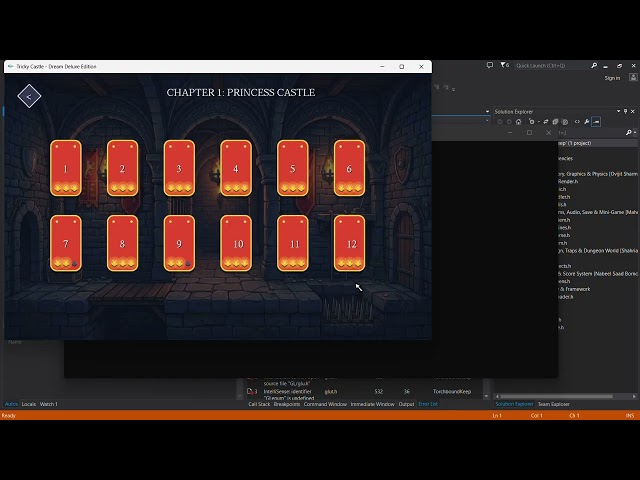
Task: Switch to Locals tab
Action: (29, 404)
